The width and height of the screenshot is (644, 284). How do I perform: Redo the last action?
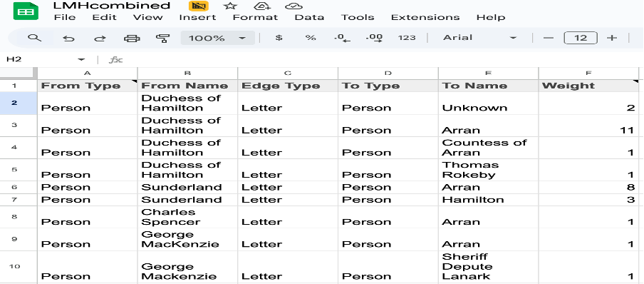tap(100, 39)
